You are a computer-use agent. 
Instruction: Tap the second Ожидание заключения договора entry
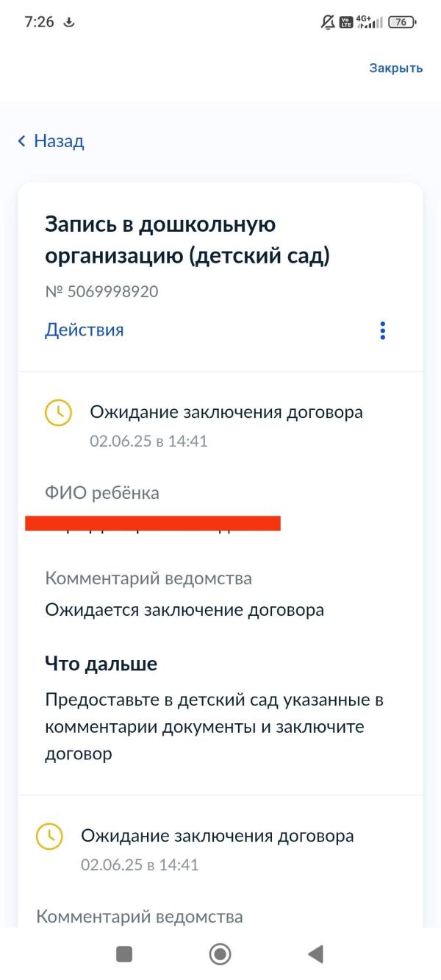(x=218, y=836)
